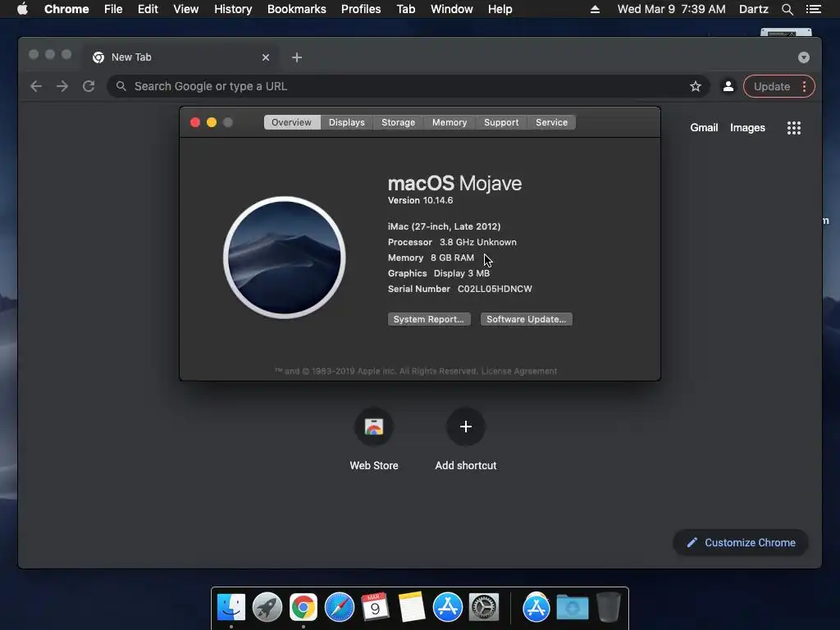Open the Google apps grid

tap(794, 127)
